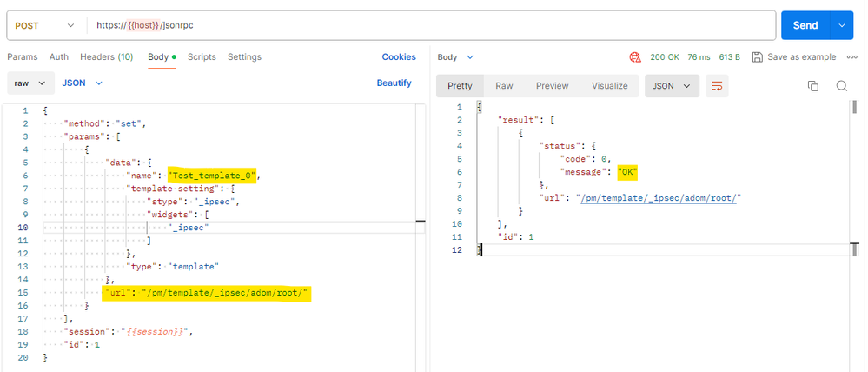This screenshot has height=372, width=868.
Task: Expand the Send button arrow options
Action: 842,25
